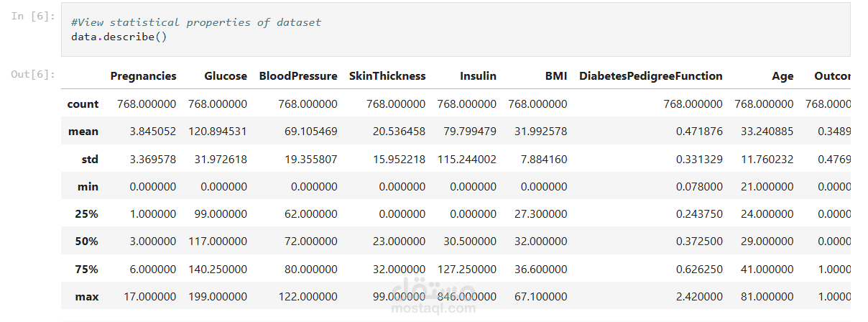The width and height of the screenshot is (868, 322).
Task: Select the 50% row label
Action: pos(86,241)
